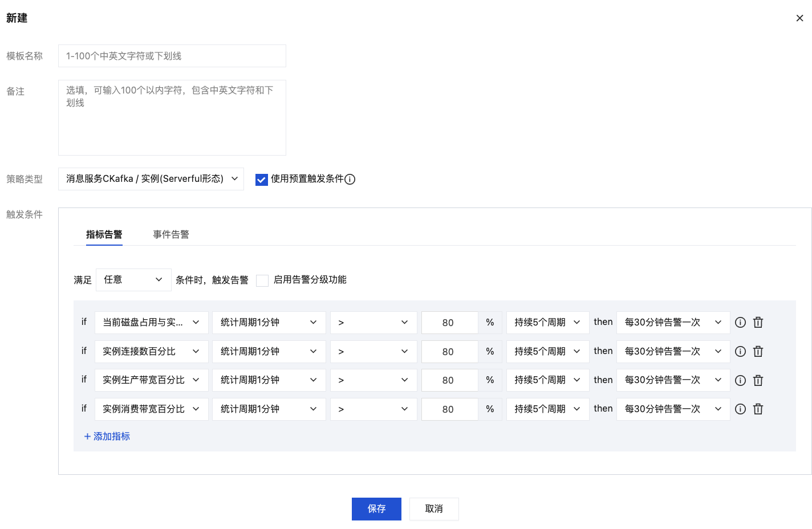812x529 pixels.
Task: Open the 策略类型 dropdown
Action: pos(151,179)
